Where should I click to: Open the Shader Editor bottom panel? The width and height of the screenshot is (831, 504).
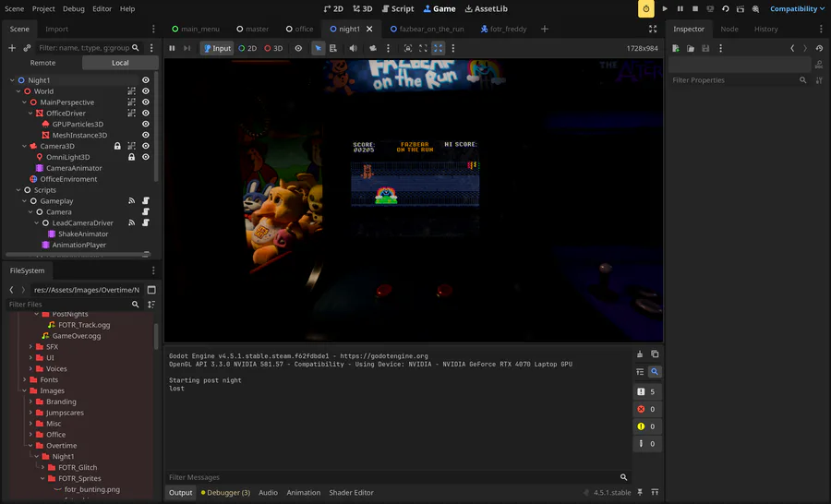[x=352, y=492]
